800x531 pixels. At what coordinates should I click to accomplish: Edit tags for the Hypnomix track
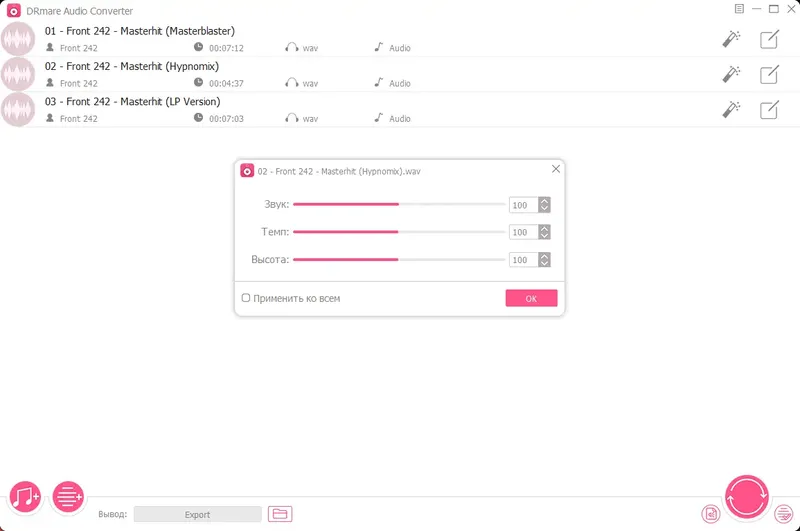[769, 75]
